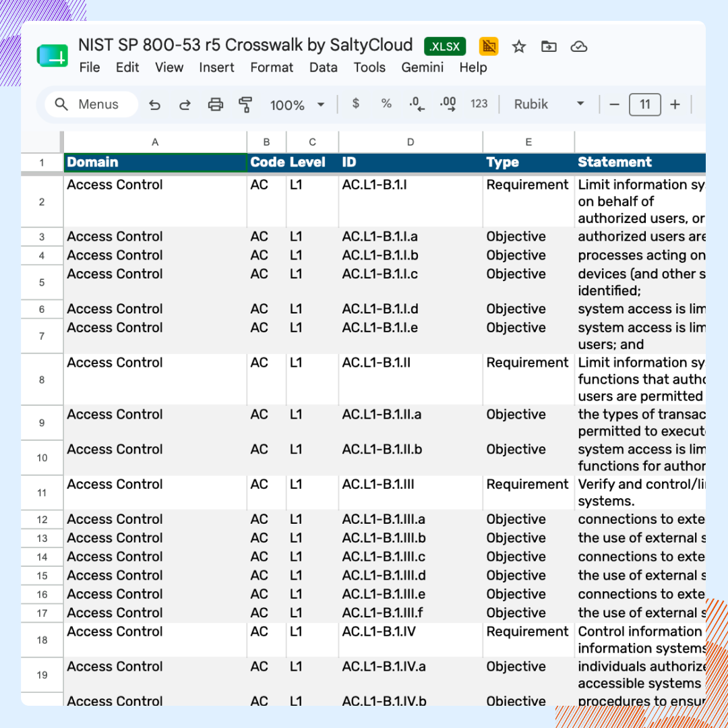Image resolution: width=728 pixels, height=728 pixels.
Task: Open the 100% zoom dropdown
Action: [x=297, y=105]
